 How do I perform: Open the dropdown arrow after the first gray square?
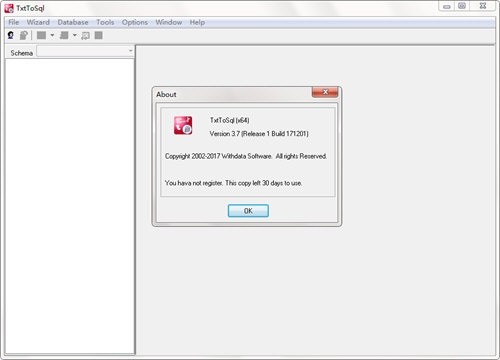point(52,35)
